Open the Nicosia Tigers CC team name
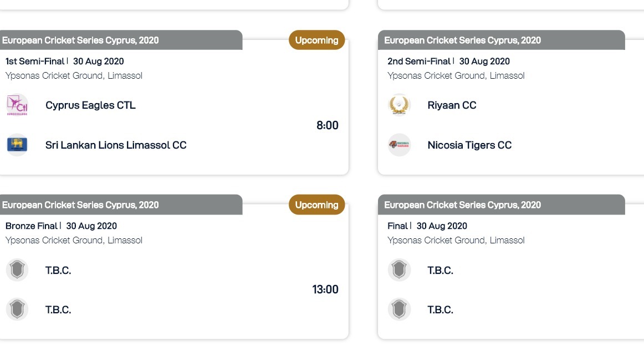Image resolution: width=644 pixels, height=362 pixels. (469, 145)
